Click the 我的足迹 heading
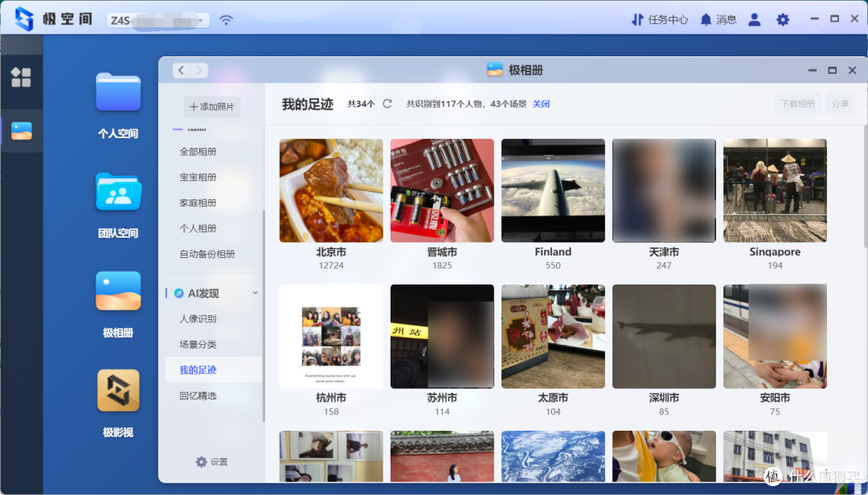Viewport: 868px width, 495px height. [307, 104]
